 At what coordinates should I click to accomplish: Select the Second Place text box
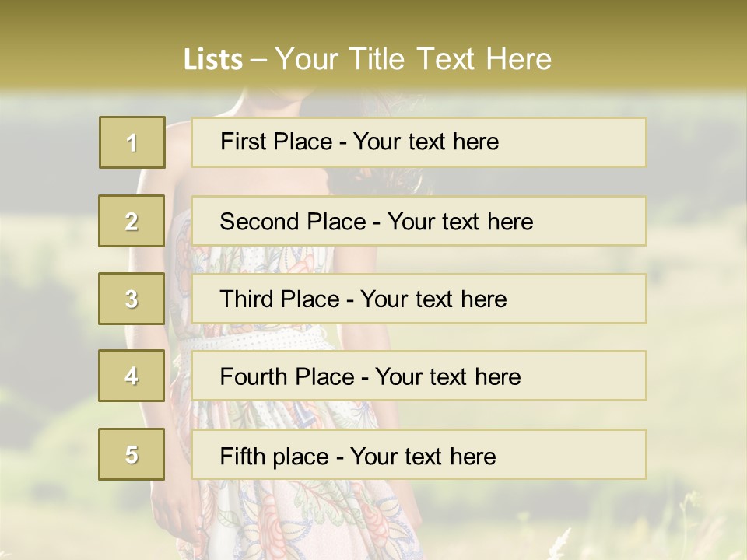419,221
